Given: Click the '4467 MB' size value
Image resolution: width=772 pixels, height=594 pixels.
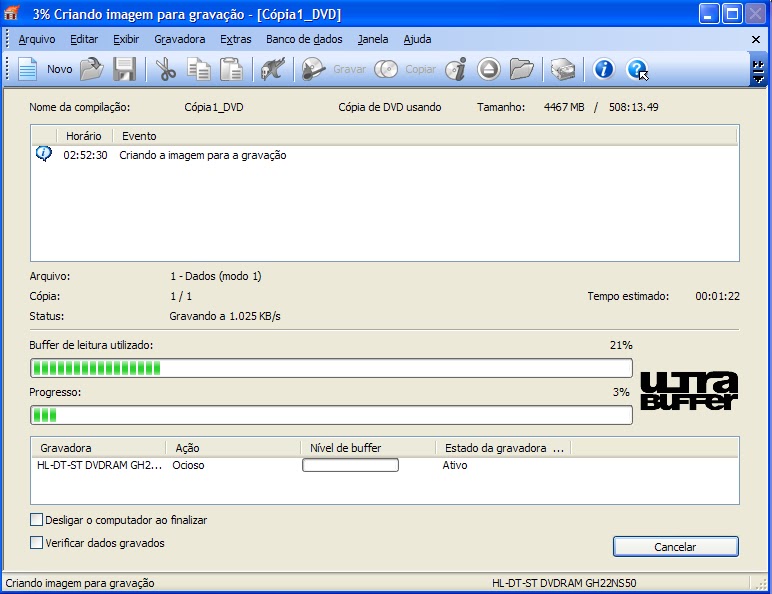Looking at the screenshot, I should (x=564, y=107).
